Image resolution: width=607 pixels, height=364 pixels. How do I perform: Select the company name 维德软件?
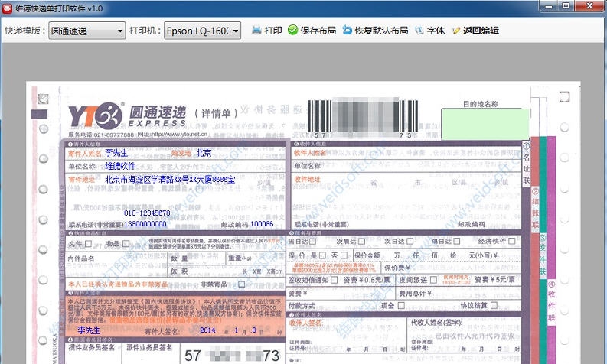[120, 166]
